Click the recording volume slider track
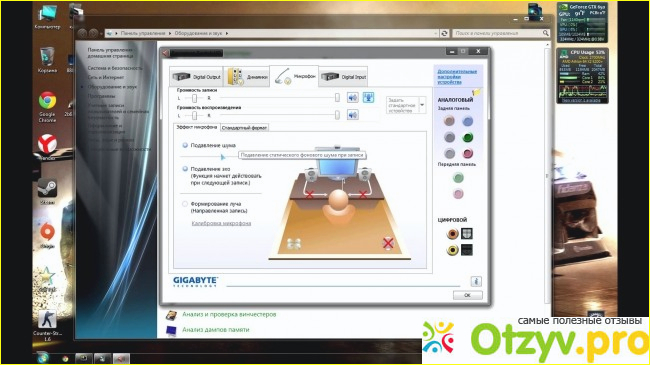The width and height of the screenshot is (650, 365). tap(278, 98)
